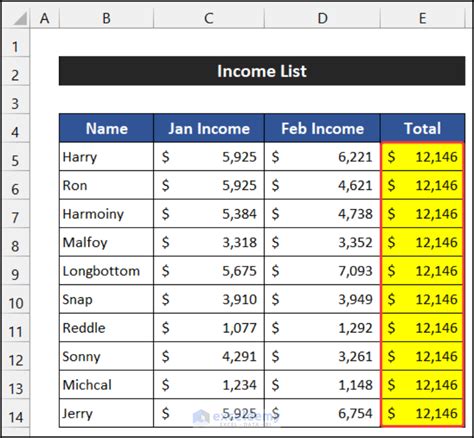Image resolution: width=474 pixels, height=438 pixels.
Task: Select the Michcal name cell
Action: pyautogui.click(x=106, y=385)
